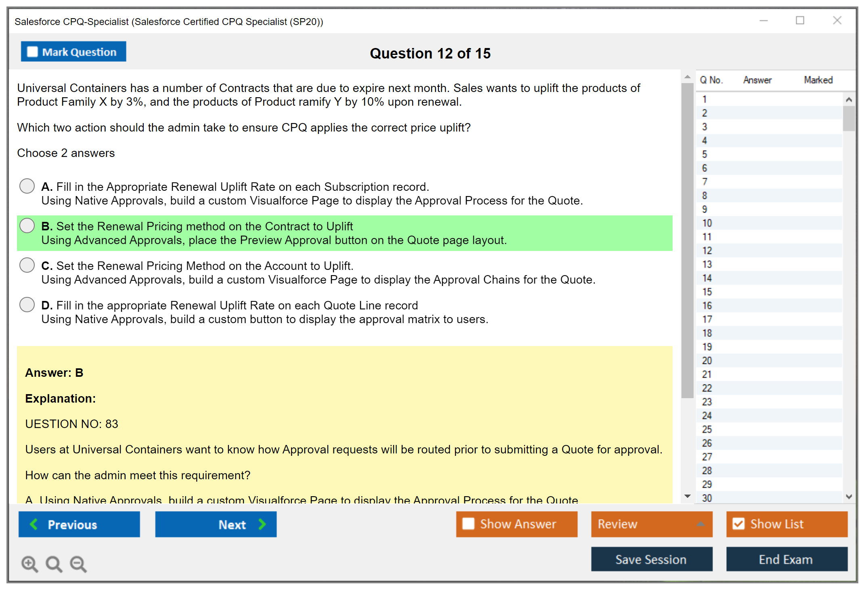This screenshot has height=593, width=868.
Task: Enable the Show Answer checkbox
Action: [468, 524]
